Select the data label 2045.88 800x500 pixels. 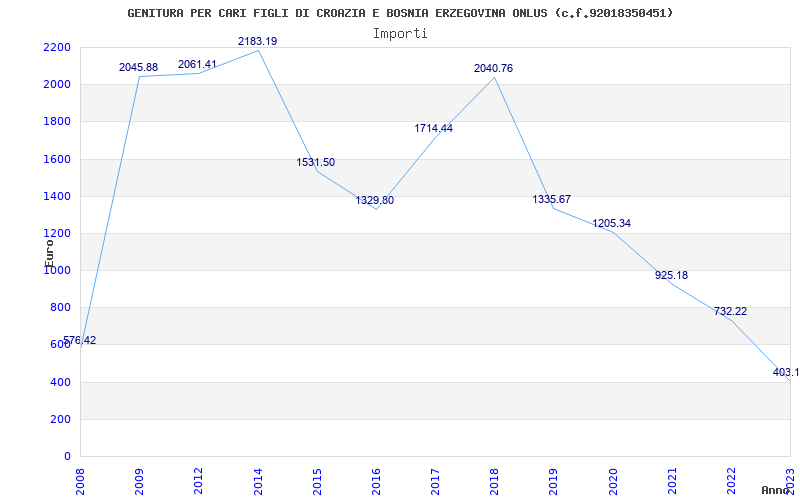tap(138, 67)
